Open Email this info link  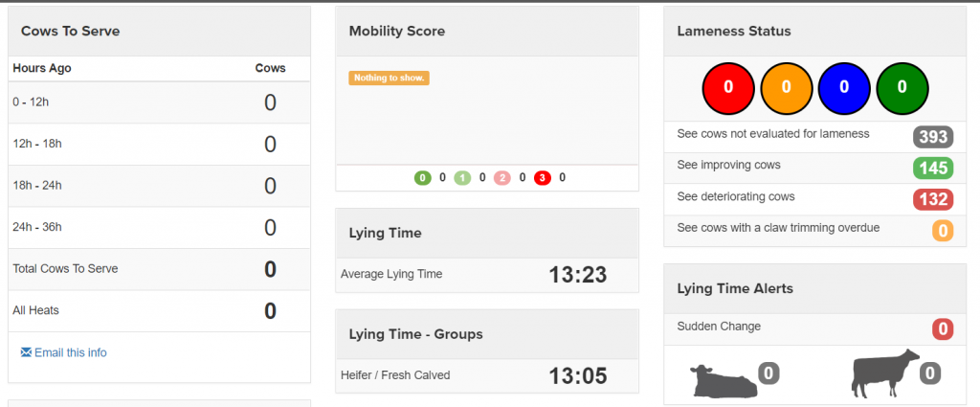pos(70,352)
